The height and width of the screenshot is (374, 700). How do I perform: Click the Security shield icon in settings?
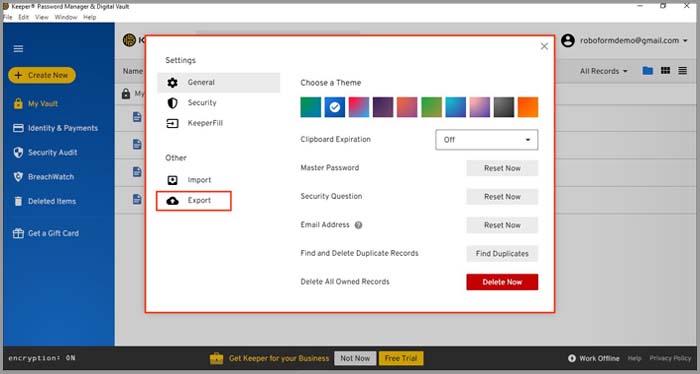coord(172,103)
